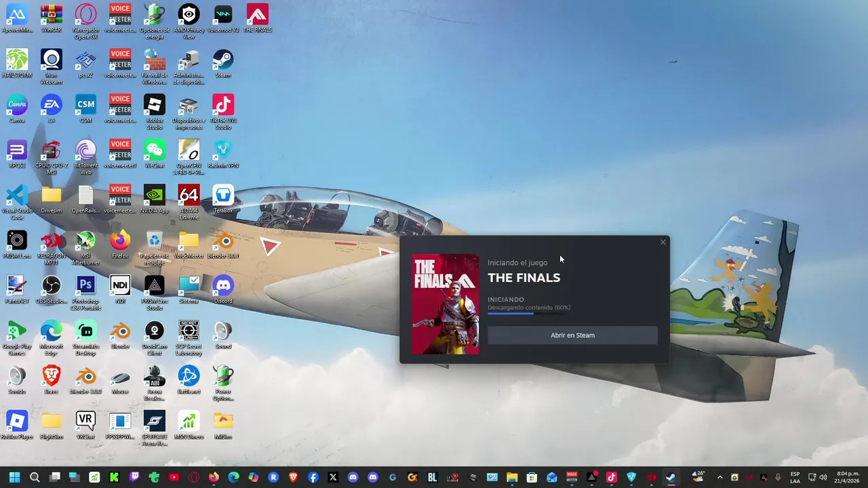Click the Twitch icon in the taskbar
Viewport: 868px width, 488px height.
(x=134, y=477)
